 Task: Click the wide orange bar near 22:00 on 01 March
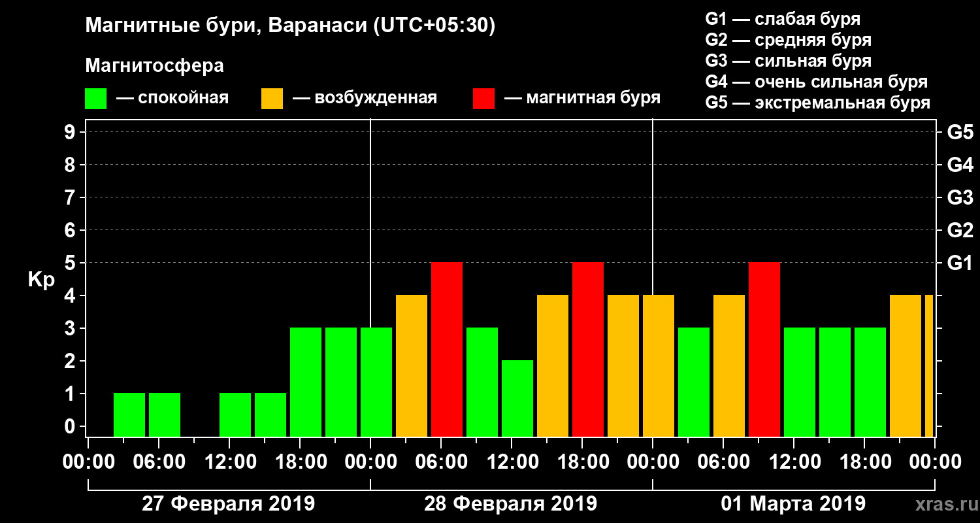pos(906,365)
